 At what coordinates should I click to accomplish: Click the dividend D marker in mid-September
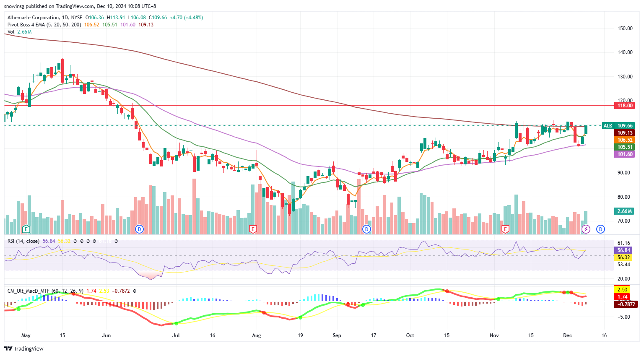367,229
